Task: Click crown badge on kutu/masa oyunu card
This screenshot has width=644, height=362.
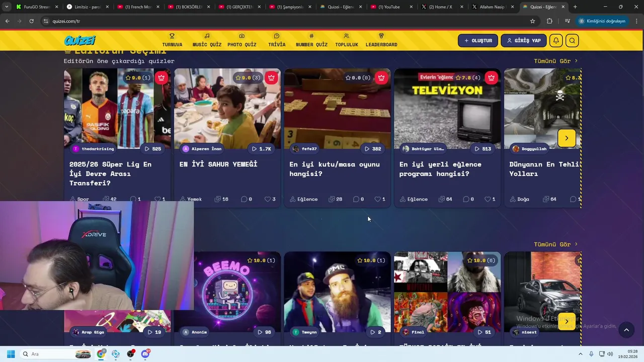Action: click(x=381, y=77)
